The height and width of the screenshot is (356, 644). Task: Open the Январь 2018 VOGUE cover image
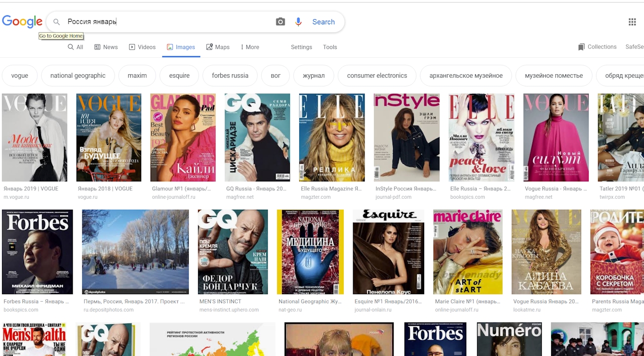109,137
